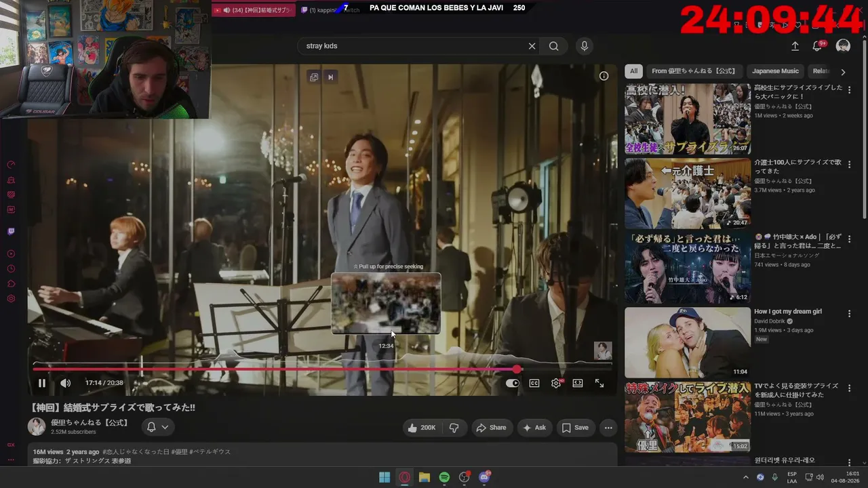Open the video settings gear

[x=556, y=383]
